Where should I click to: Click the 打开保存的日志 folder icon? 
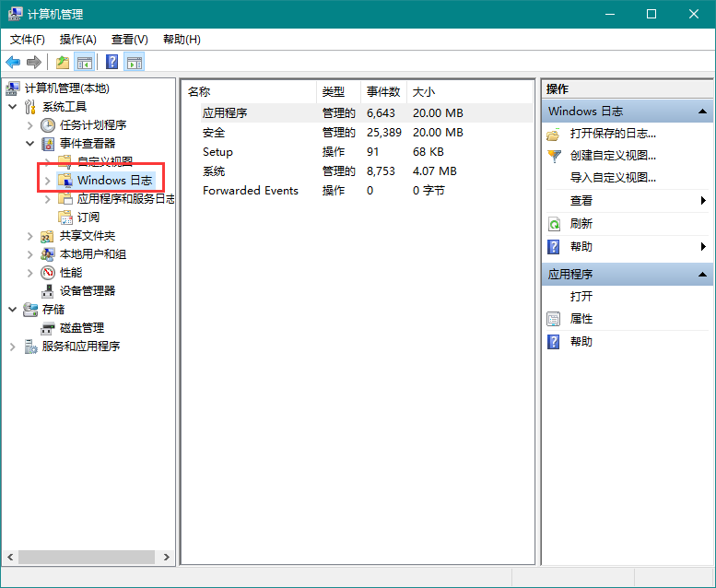point(554,134)
